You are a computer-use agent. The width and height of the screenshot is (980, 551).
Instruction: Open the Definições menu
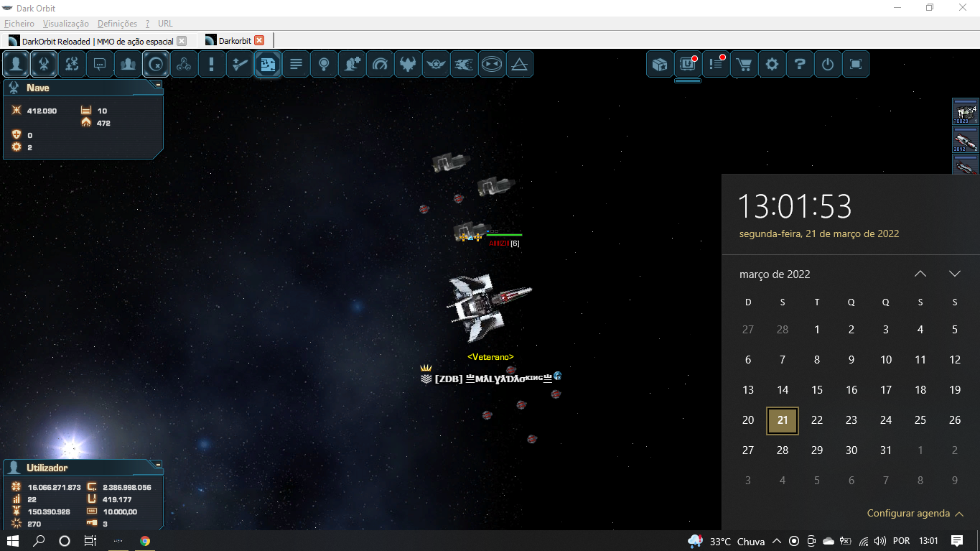[x=117, y=24]
